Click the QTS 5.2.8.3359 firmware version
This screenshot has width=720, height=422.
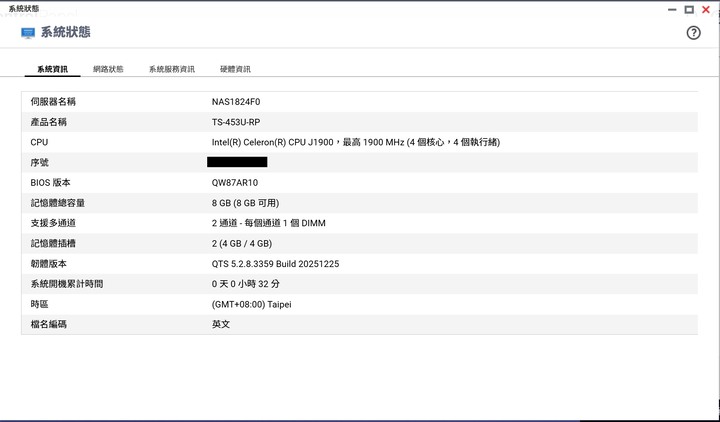pos(275,264)
